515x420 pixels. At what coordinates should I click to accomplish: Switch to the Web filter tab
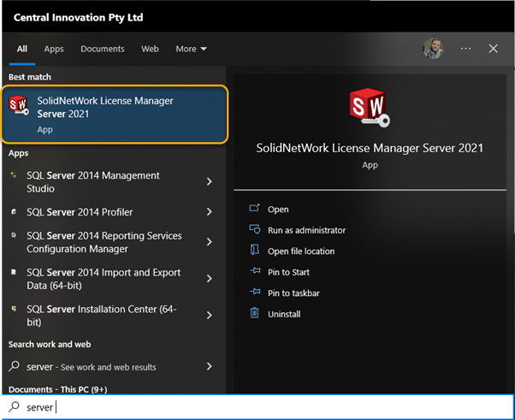click(150, 49)
